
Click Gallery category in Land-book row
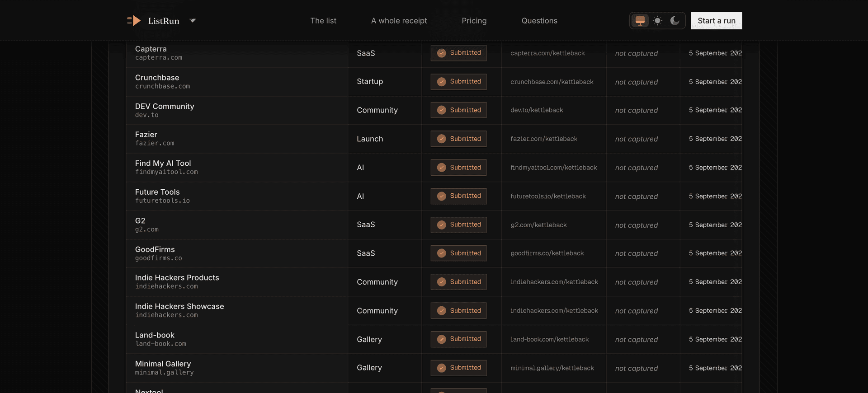[369, 340]
